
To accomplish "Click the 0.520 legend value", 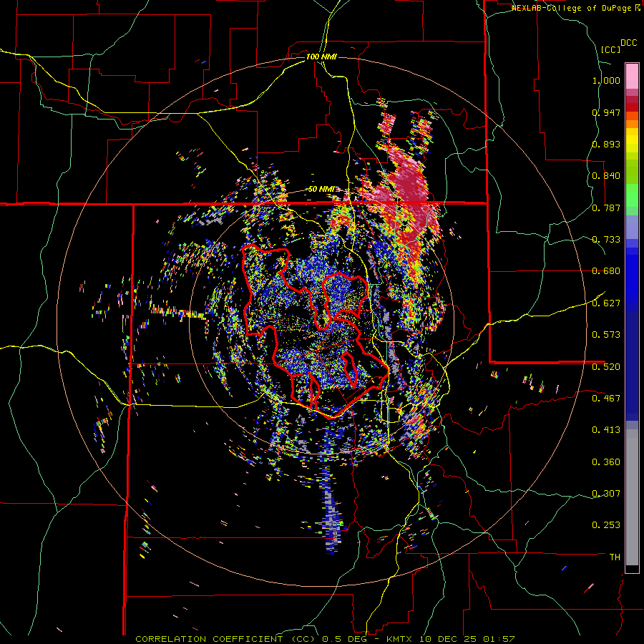I will [x=606, y=367].
